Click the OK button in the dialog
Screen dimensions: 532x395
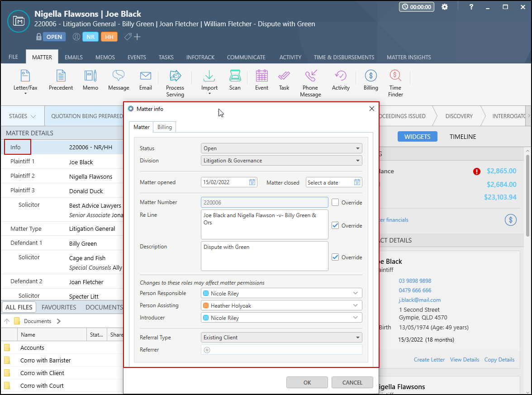pos(307,382)
